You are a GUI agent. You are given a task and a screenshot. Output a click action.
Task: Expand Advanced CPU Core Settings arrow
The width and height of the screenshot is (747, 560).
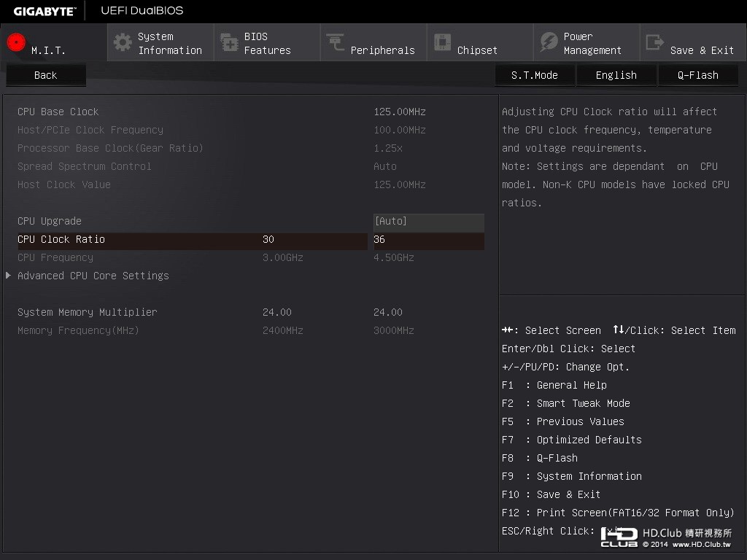coord(8,275)
